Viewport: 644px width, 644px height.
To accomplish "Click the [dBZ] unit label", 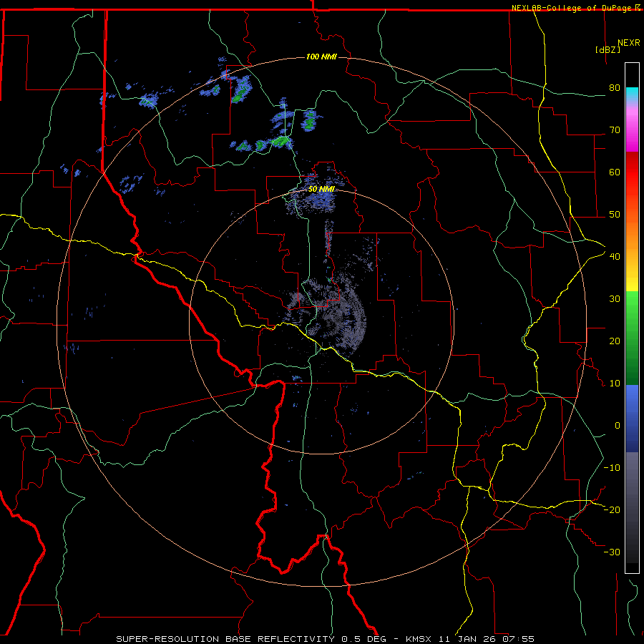I will (608, 50).
